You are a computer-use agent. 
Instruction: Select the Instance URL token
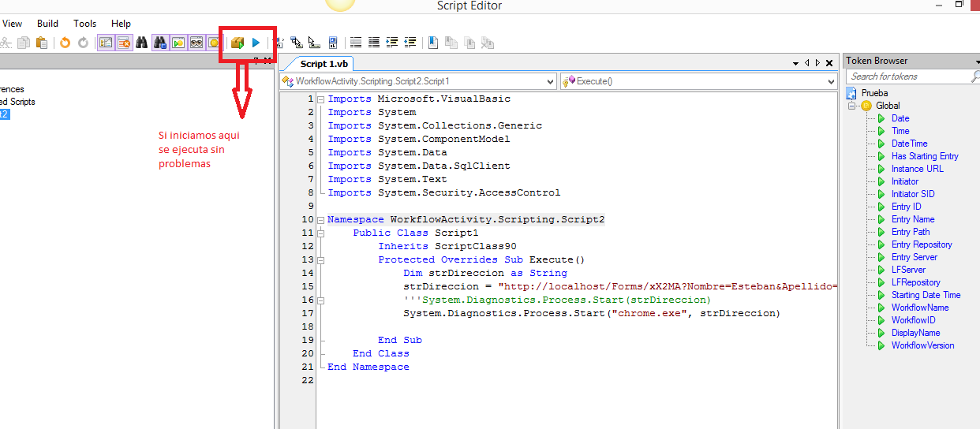pos(917,169)
